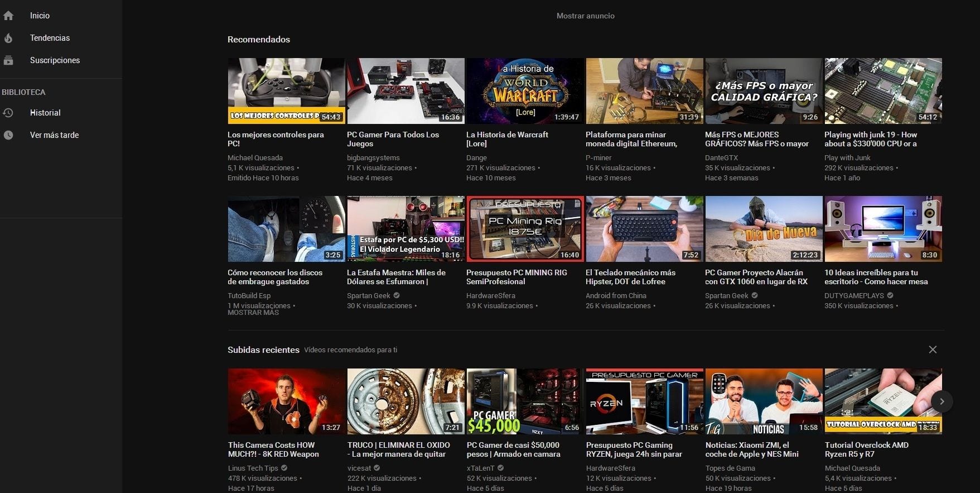Click title El Teclado mecánico más Hipster
This screenshot has height=493, width=980.
[630, 277]
